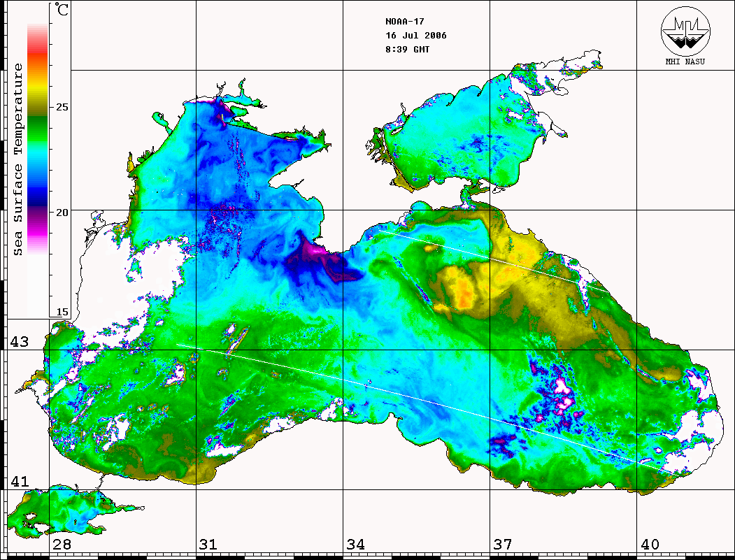This screenshot has width=735, height=560.
Task: Click the Sea Surface Temperature vertical label
Action: [18, 159]
